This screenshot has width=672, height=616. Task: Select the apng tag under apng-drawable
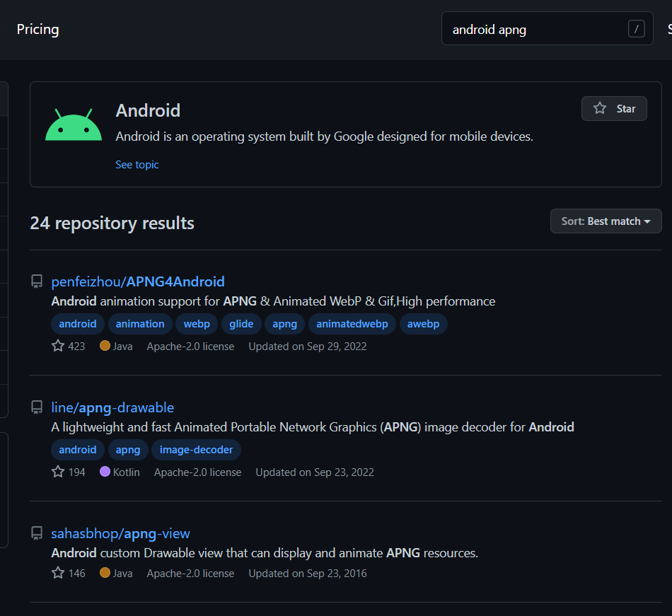[128, 450]
